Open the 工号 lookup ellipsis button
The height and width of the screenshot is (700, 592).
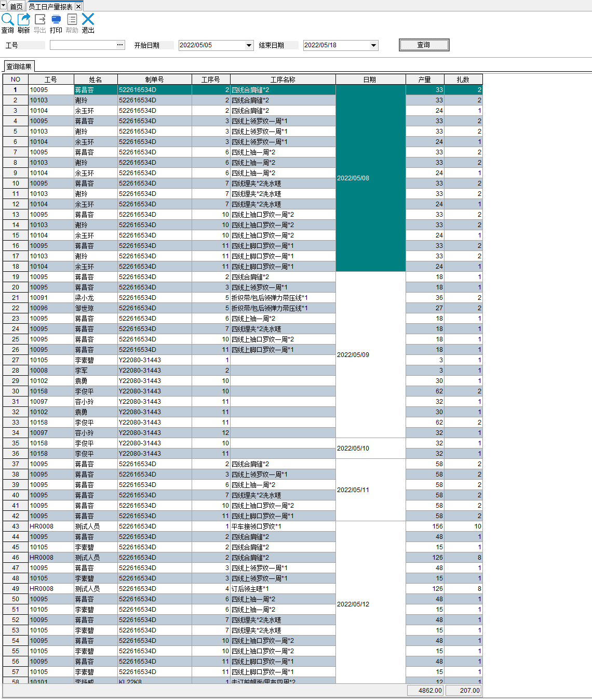click(120, 45)
